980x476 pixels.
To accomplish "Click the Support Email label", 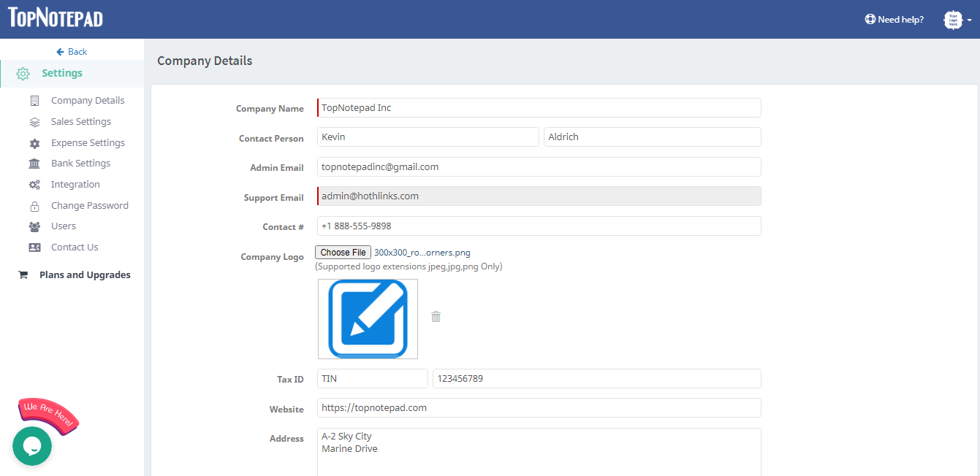I will point(274,198).
